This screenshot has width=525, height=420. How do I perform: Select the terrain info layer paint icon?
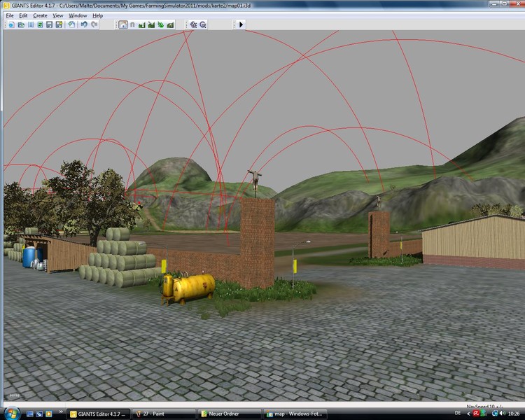pos(170,24)
